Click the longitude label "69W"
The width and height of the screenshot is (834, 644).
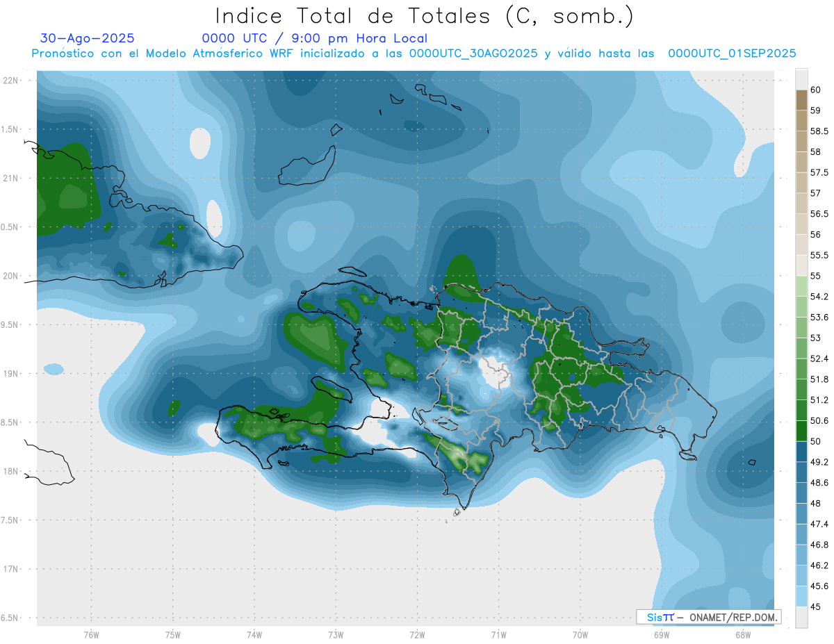tap(662, 634)
